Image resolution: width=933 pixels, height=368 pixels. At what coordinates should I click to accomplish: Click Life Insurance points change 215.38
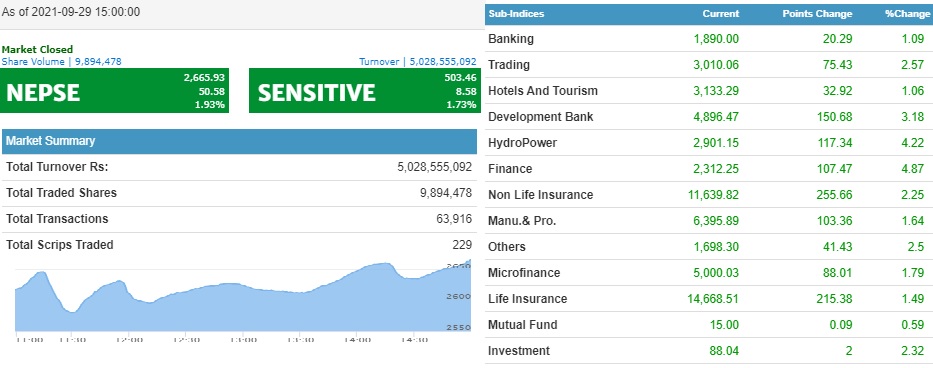pos(835,299)
